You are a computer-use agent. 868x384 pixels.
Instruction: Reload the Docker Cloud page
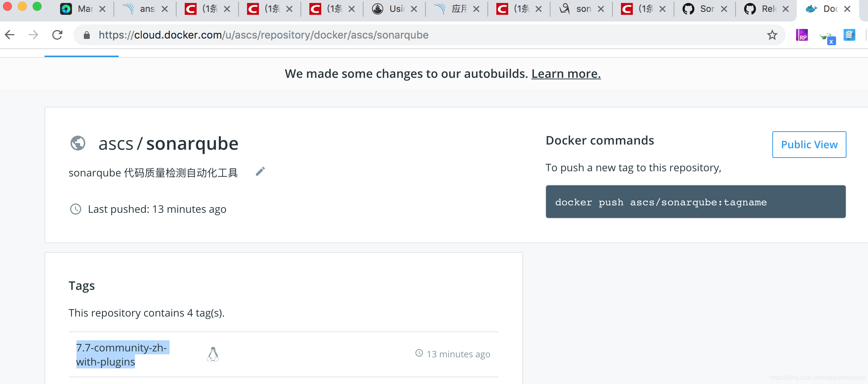[57, 35]
